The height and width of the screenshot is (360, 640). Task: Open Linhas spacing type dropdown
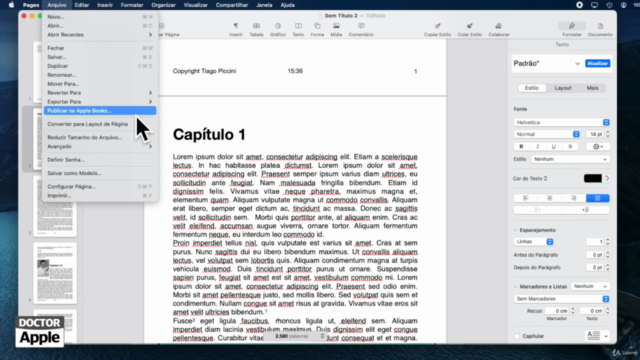533,242
